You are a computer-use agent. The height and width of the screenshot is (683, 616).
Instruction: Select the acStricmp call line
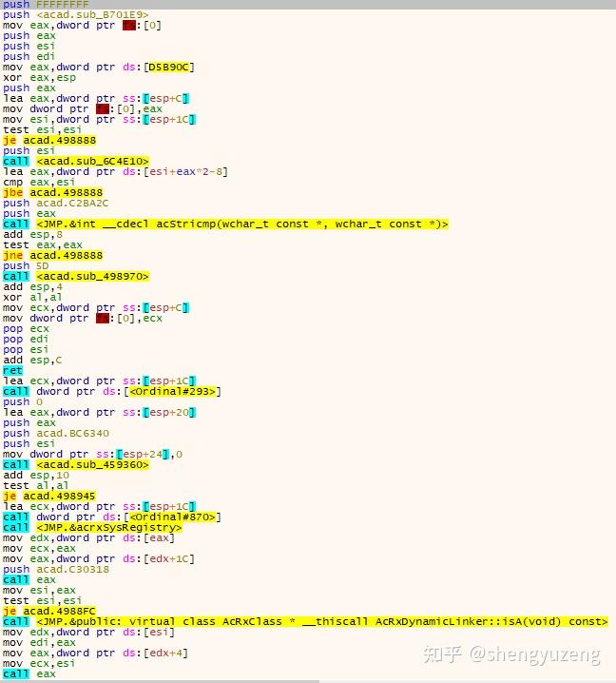coord(225,224)
